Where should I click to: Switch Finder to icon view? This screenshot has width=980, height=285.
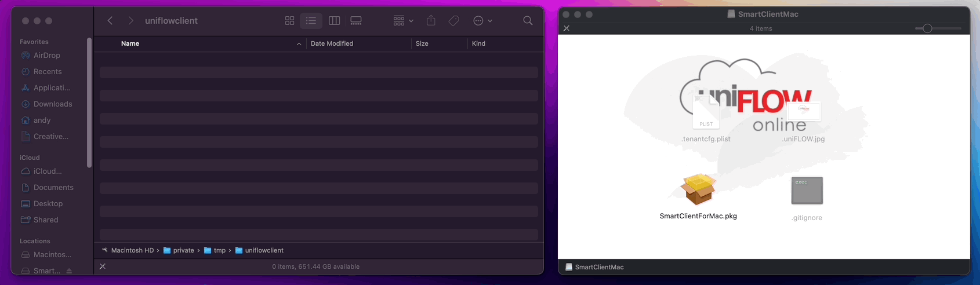click(289, 20)
